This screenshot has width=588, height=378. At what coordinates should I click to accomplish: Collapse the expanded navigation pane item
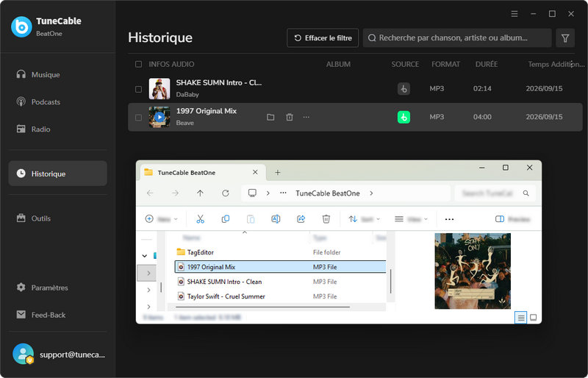(144, 256)
